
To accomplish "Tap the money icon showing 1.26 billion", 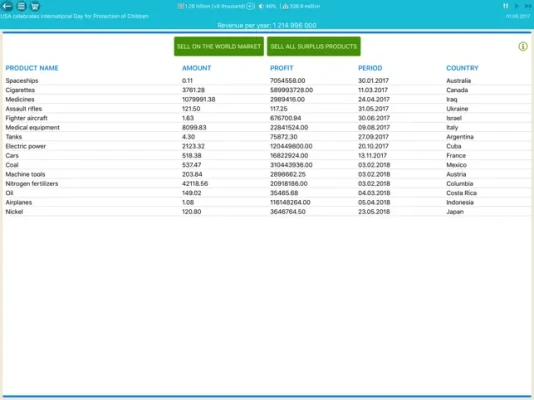I will [x=181, y=6].
